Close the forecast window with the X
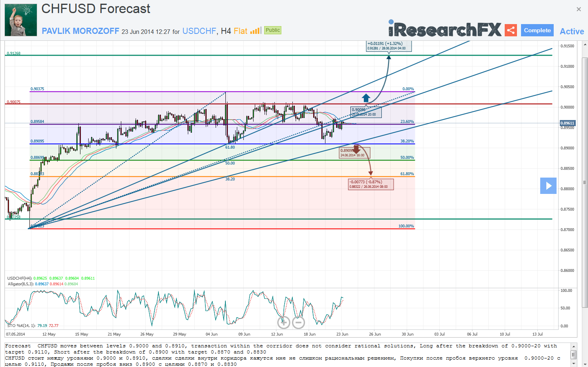Image resolution: width=588 pixels, height=367 pixels. pos(579,9)
